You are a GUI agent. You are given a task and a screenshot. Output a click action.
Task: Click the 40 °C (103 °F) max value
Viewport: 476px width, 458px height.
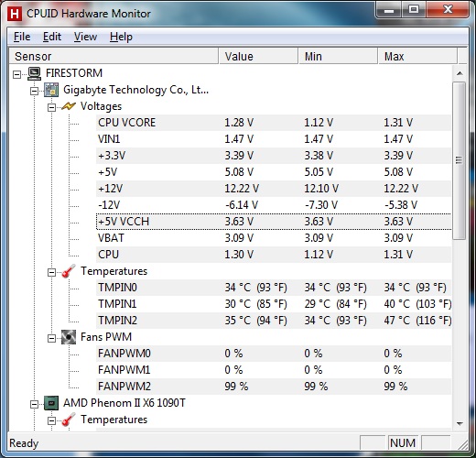[x=417, y=304]
